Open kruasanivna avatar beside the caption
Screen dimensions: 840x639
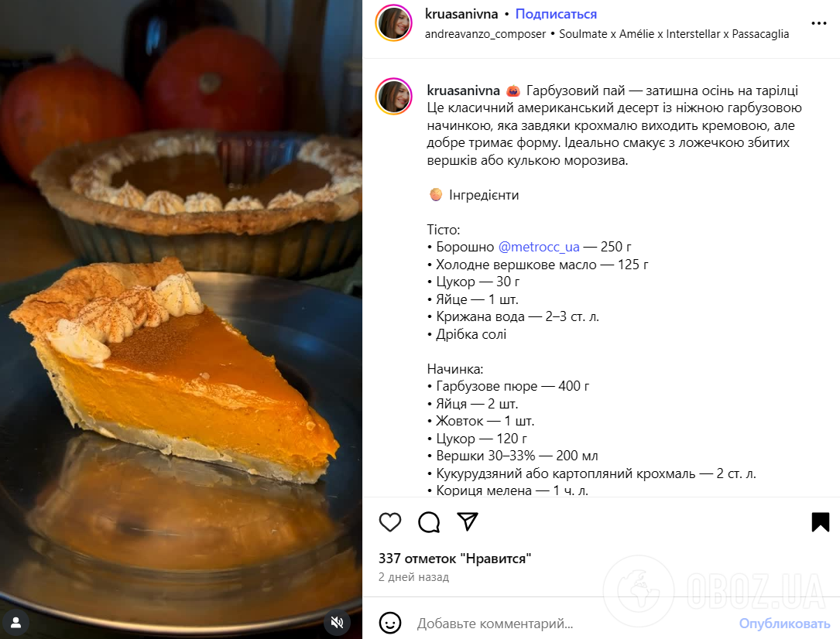point(394,97)
